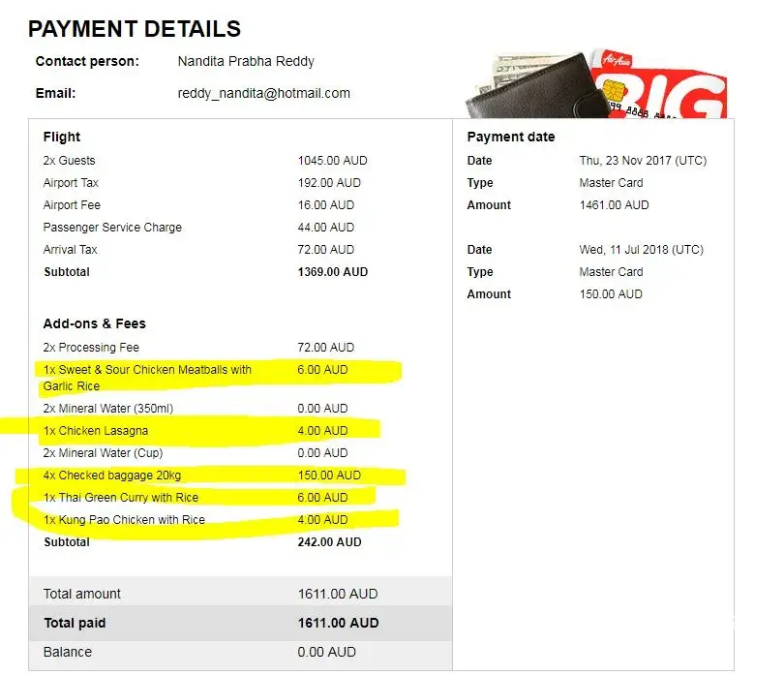Click the Payment date heading

pos(510,137)
